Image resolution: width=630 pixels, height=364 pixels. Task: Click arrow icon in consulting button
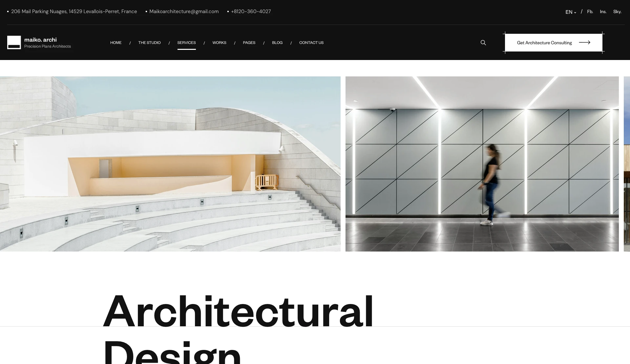pyautogui.click(x=584, y=42)
